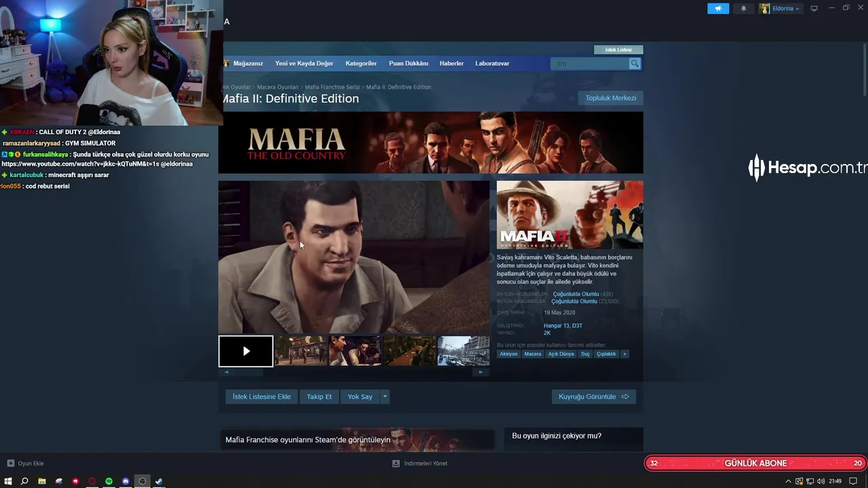Show hidden system tray icons chevron
This screenshot has height=488, width=868.
tap(788, 481)
